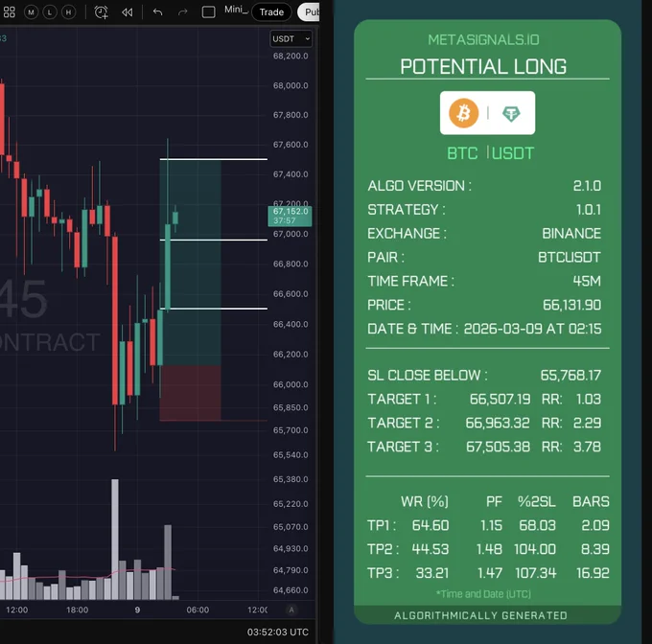Start bar replay using the rewind icon
652x644 pixels.
[x=128, y=12]
